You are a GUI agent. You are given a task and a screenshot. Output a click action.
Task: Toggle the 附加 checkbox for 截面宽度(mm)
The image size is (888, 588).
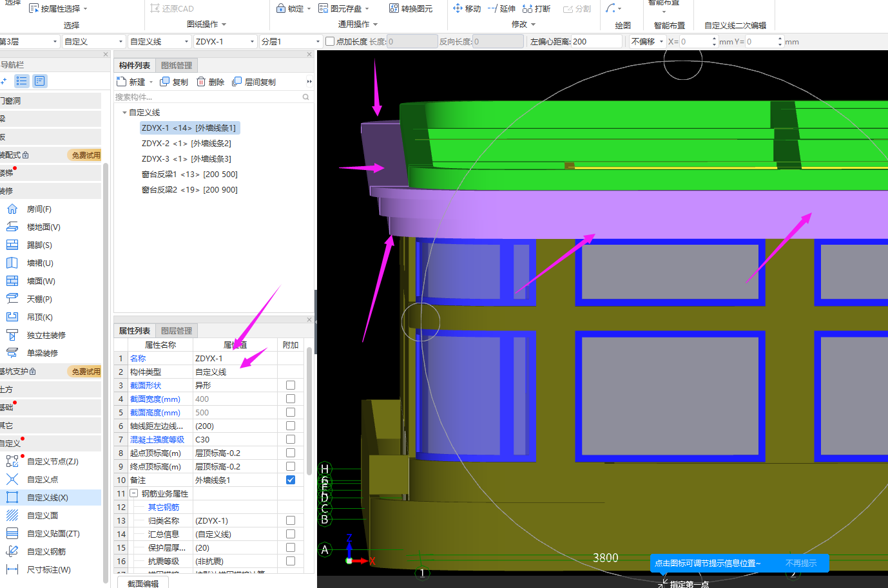point(291,399)
